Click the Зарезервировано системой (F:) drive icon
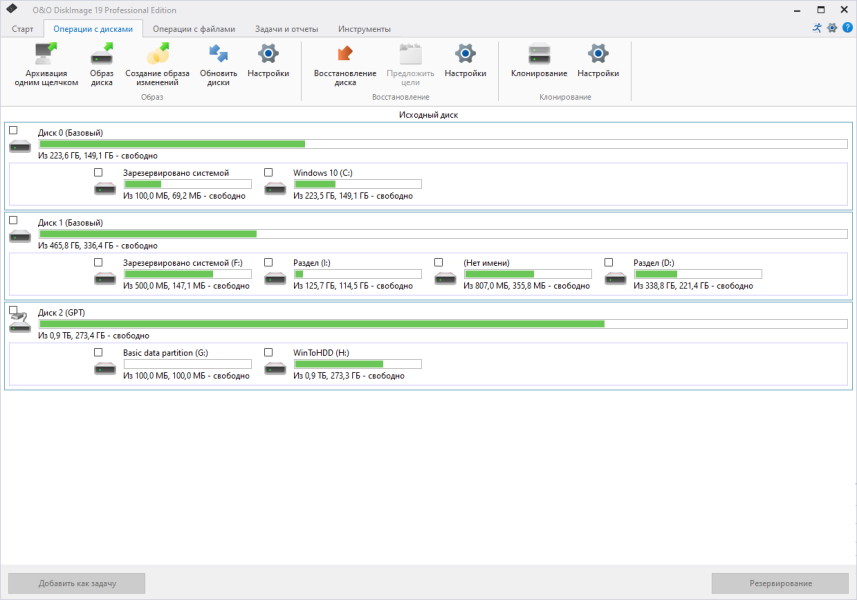This screenshot has height=600, width=857. pyautogui.click(x=105, y=279)
